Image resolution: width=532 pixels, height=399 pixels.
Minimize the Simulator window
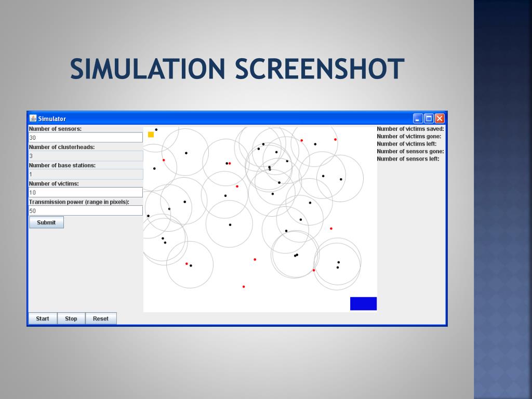pos(418,118)
